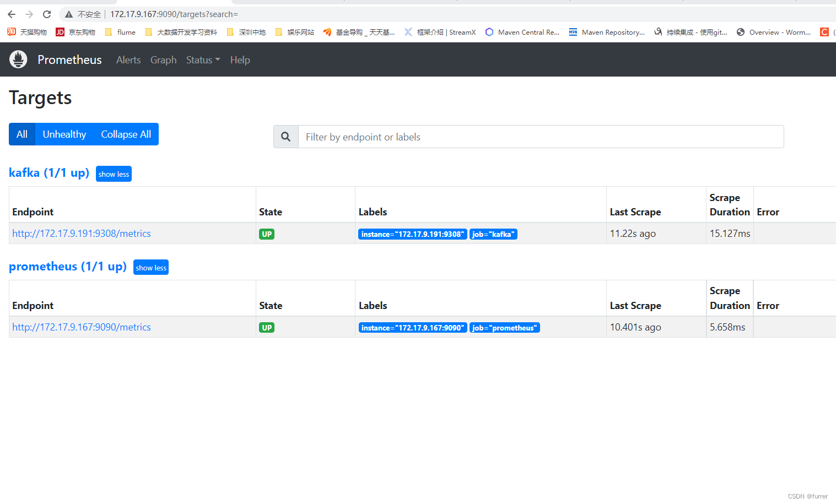This screenshot has height=504, width=836.
Task: Click the kafka (1/1 up) heading
Action: tap(49, 173)
